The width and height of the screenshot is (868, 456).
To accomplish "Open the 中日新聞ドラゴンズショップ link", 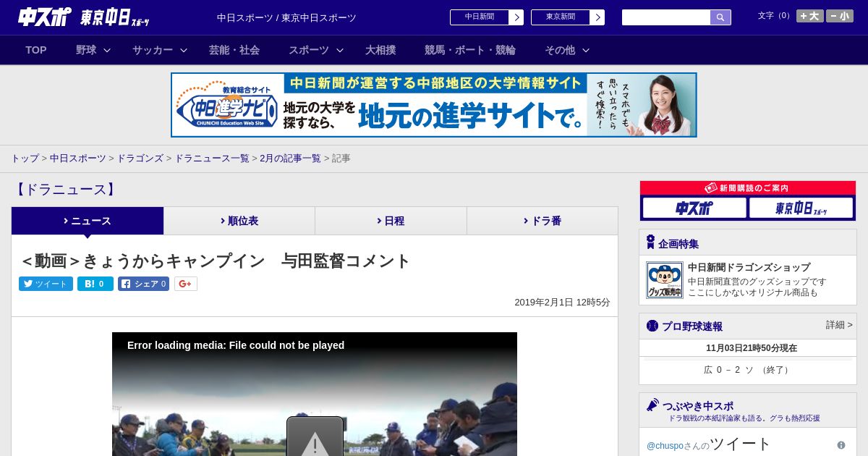I will pos(749,267).
